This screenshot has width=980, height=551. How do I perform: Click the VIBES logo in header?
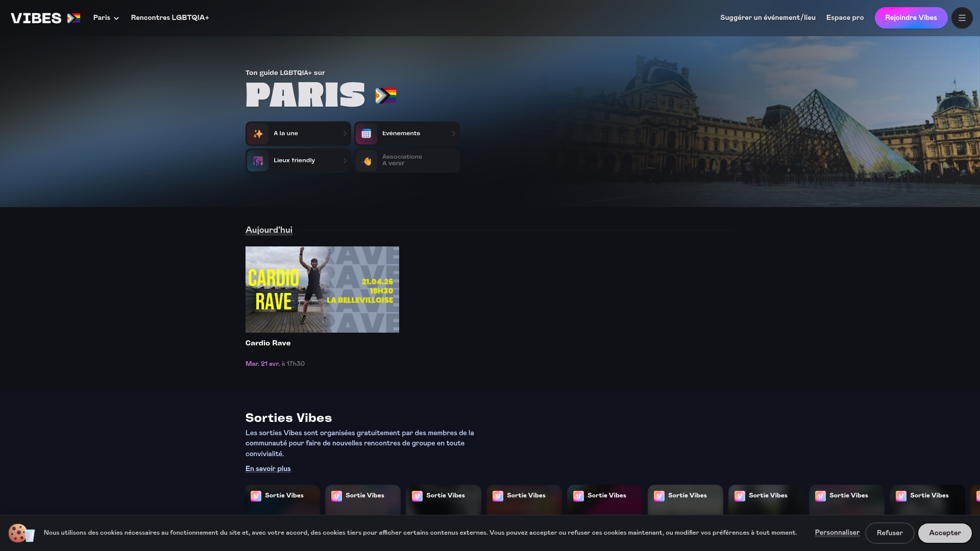coord(36,18)
